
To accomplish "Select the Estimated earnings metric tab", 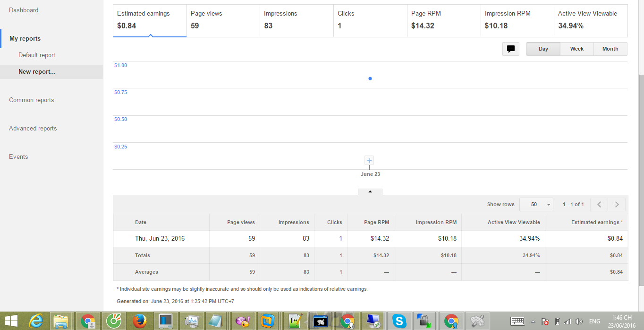I will 150,20.
